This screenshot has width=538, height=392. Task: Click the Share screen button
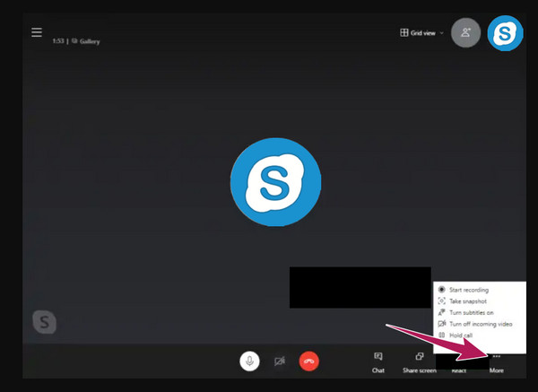[420, 362]
